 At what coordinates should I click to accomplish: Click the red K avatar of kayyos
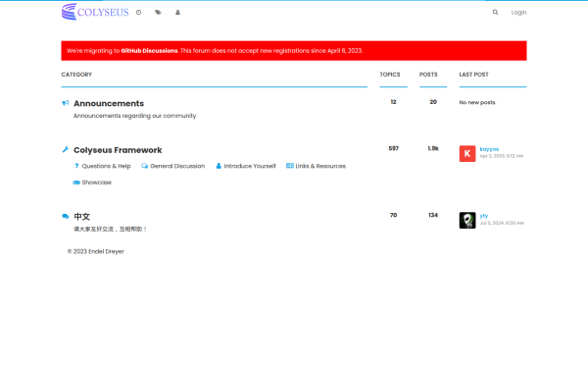pyautogui.click(x=467, y=154)
